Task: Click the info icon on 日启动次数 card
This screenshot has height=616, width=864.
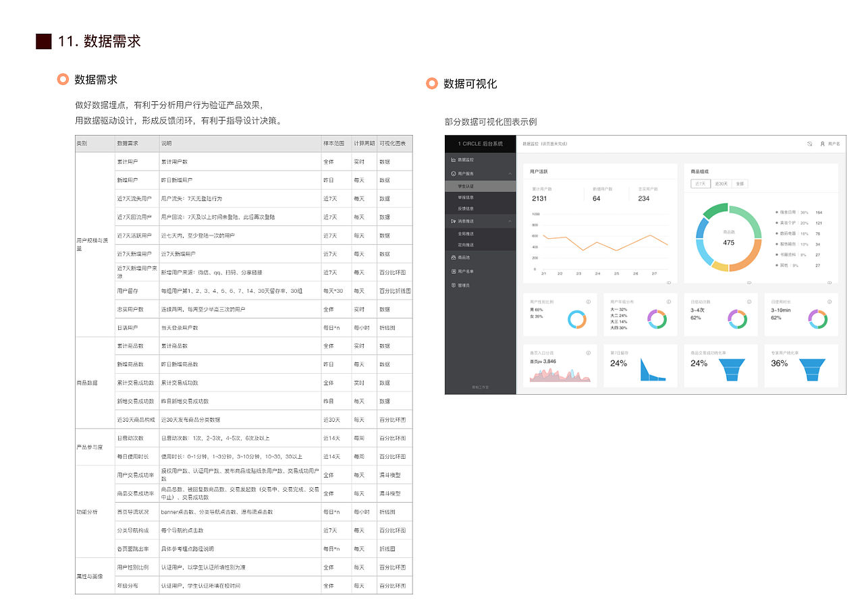Action: point(749,302)
